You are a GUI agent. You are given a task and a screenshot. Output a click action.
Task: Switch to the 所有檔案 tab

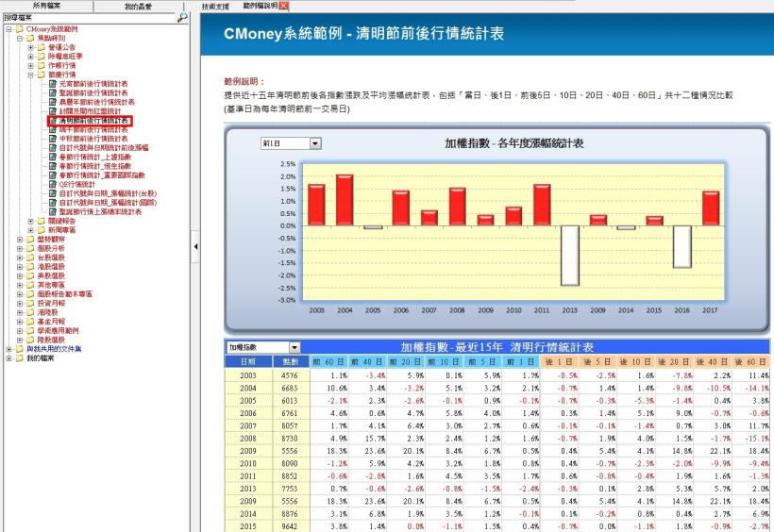46,6
